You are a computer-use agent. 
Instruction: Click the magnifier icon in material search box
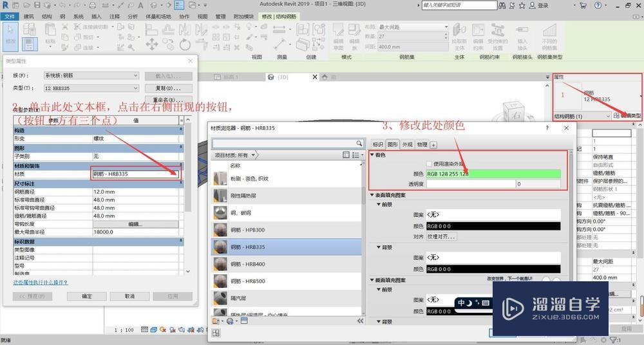coord(359,144)
